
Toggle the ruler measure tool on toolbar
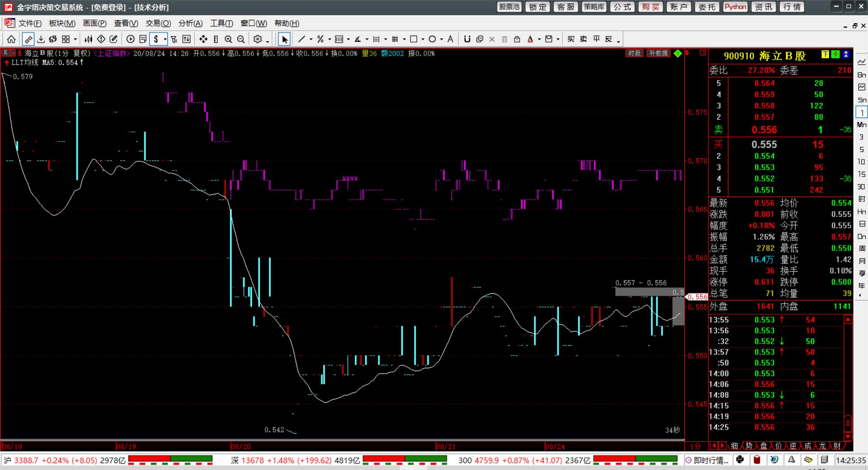(x=28, y=39)
